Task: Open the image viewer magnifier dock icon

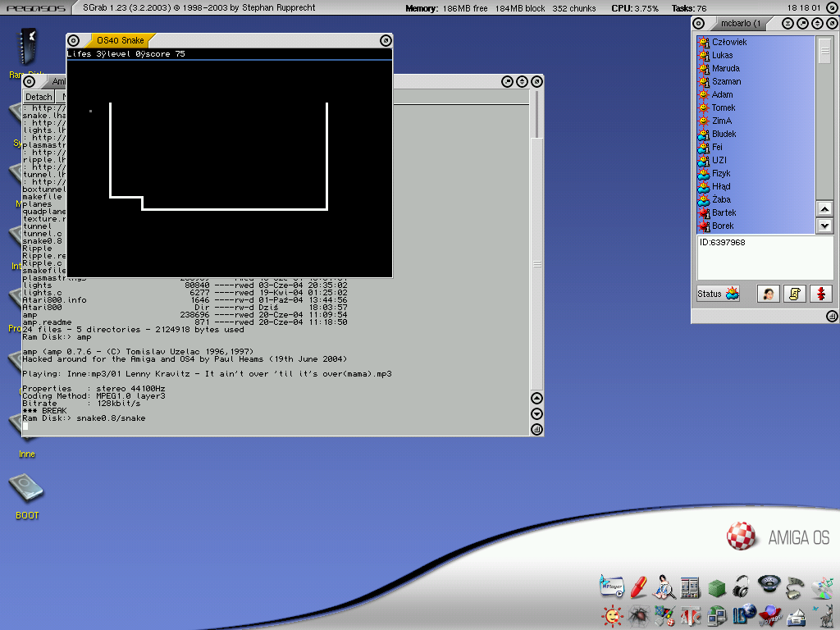Action: [x=664, y=587]
